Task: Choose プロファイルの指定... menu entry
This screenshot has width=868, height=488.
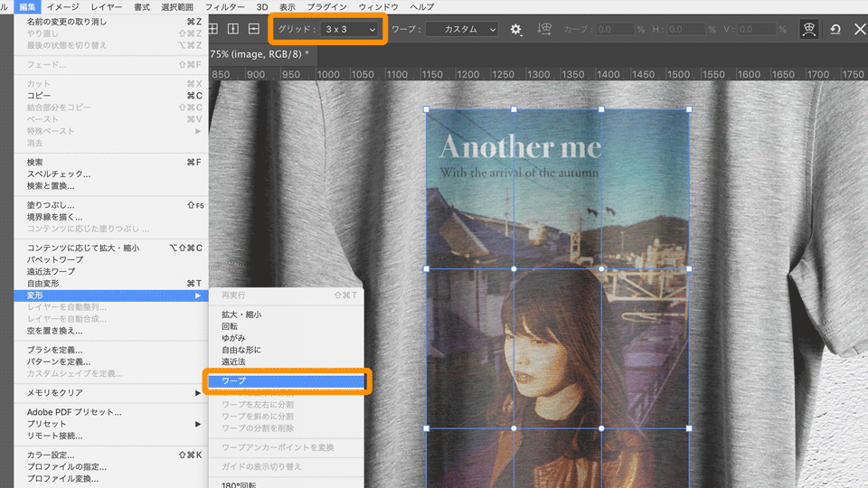Action: pyautogui.click(x=111, y=467)
